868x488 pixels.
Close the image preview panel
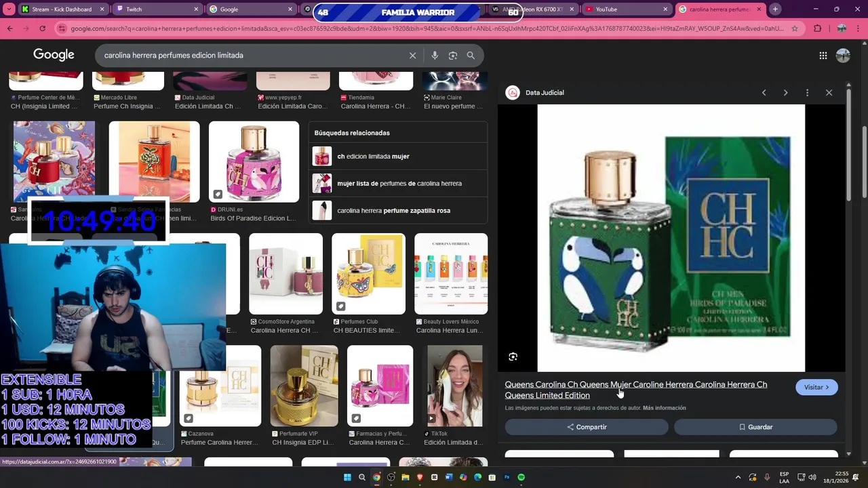tap(829, 93)
